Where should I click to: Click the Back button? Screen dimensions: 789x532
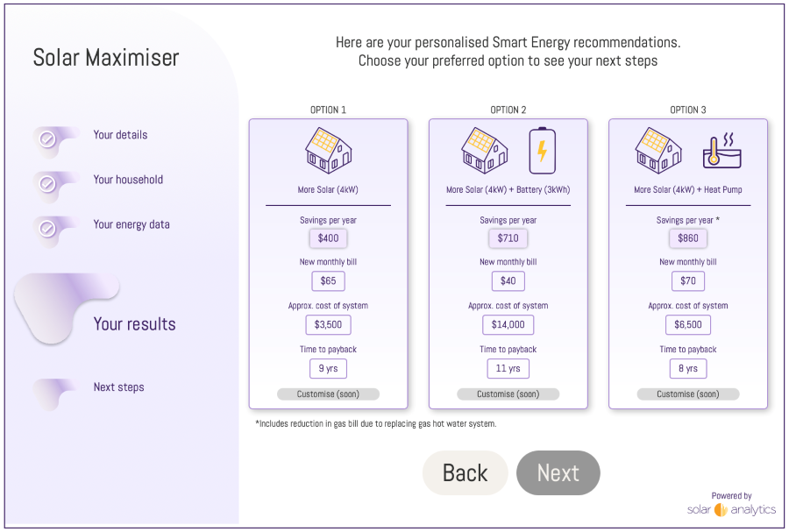[465, 472]
